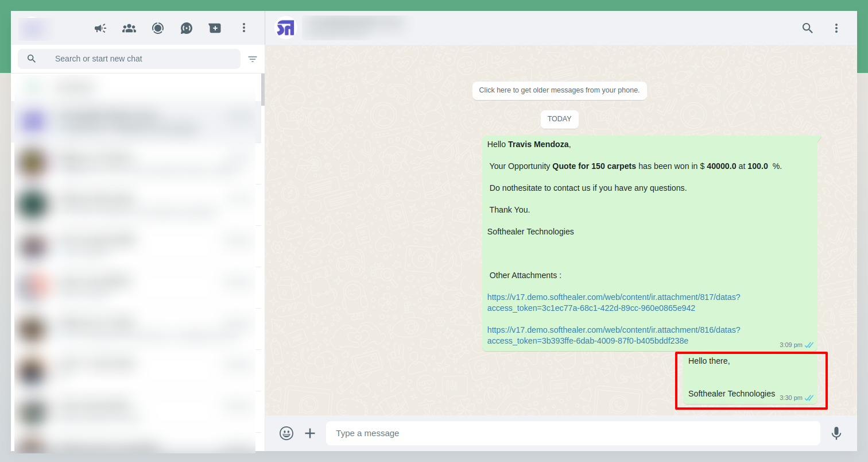Toggle unread chats filter icon
The image size is (868, 462).
point(253,59)
